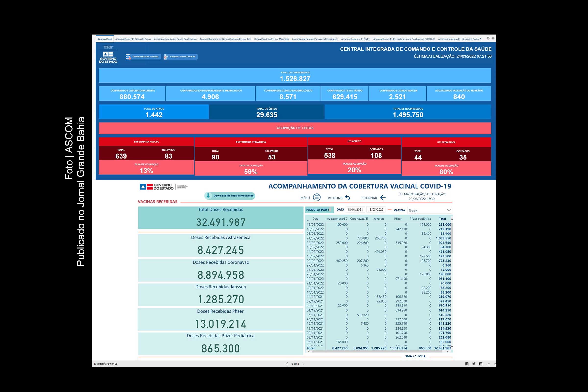This screenshot has width=588, height=392.
Task: Share report via Facebook icon
Action: coord(467,364)
